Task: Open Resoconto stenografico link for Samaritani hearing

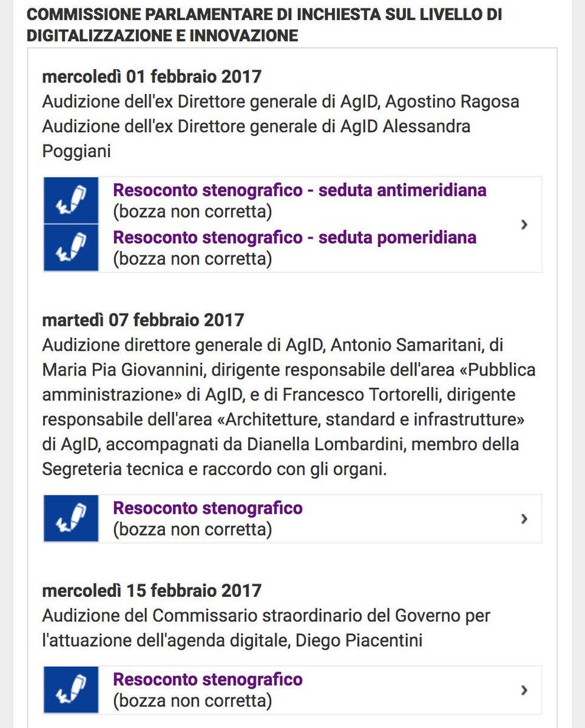Action: (208, 508)
